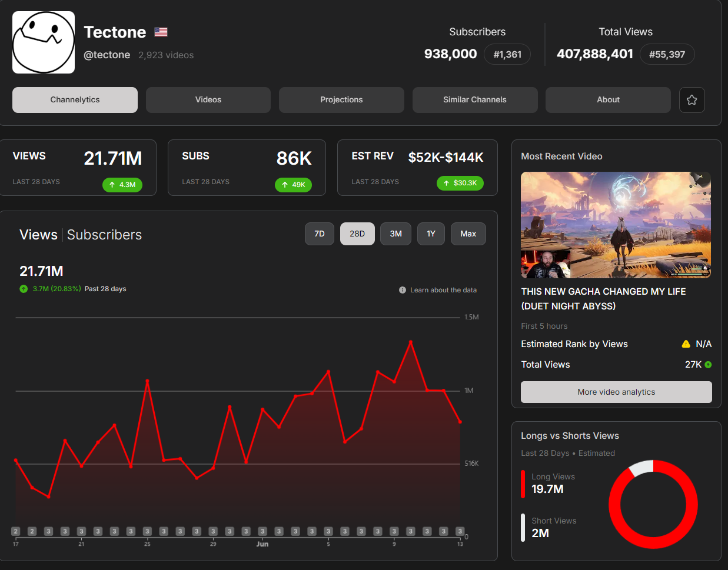
Task: Click the video count badge above date 25
Action: pyautogui.click(x=147, y=531)
